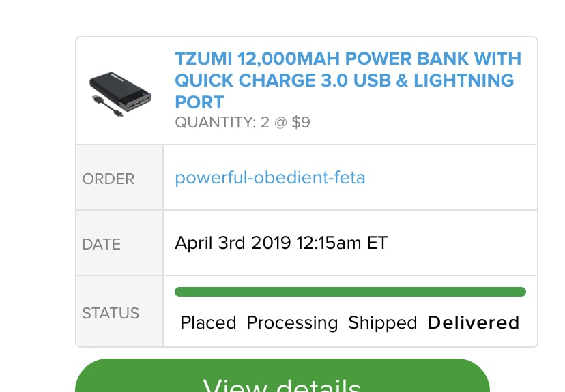Click the ORDER row label

click(108, 179)
